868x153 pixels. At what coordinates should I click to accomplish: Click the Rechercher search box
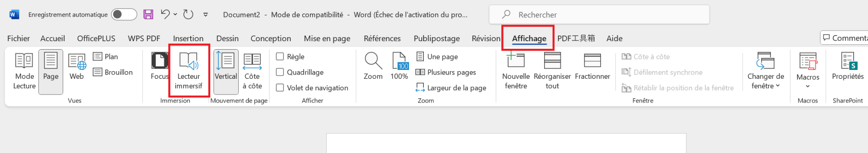click(x=599, y=14)
